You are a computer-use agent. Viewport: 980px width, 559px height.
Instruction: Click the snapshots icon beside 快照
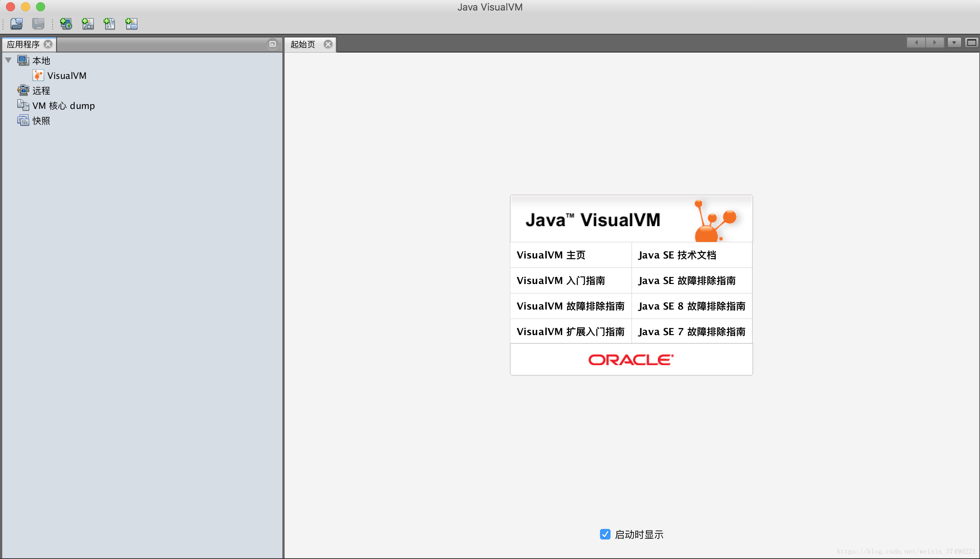23,120
